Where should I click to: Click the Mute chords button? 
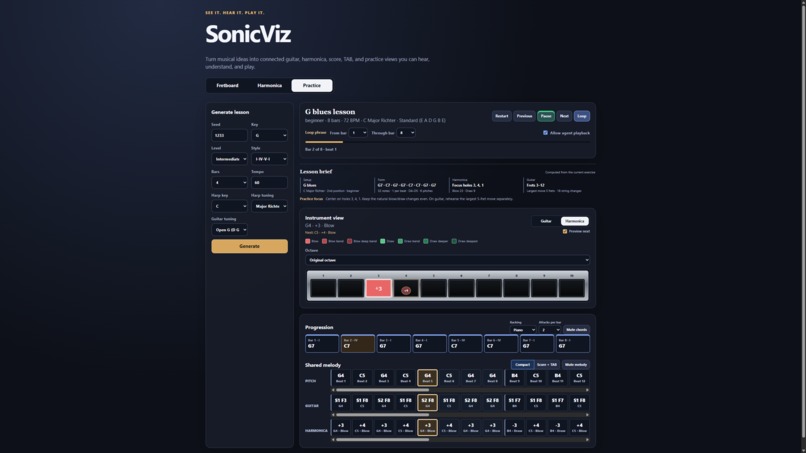tap(576, 330)
